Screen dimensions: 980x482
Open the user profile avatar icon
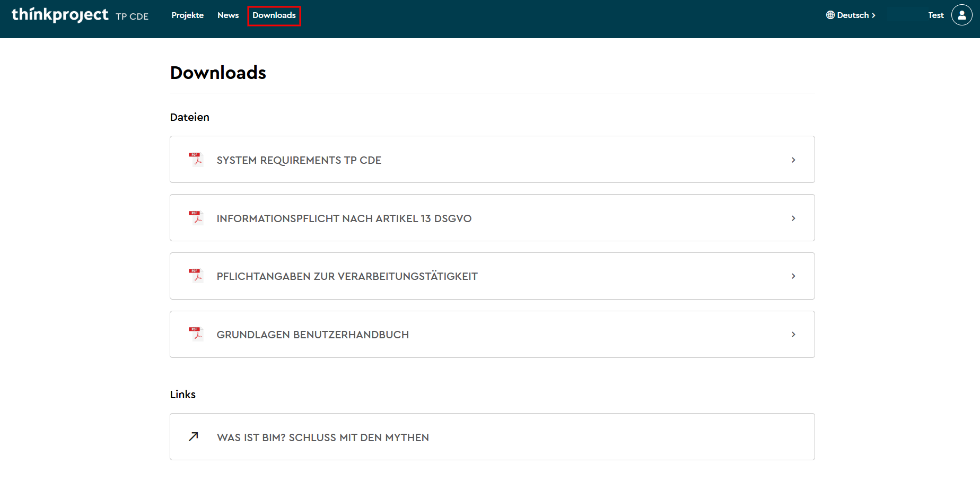pyautogui.click(x=961, y=15)
